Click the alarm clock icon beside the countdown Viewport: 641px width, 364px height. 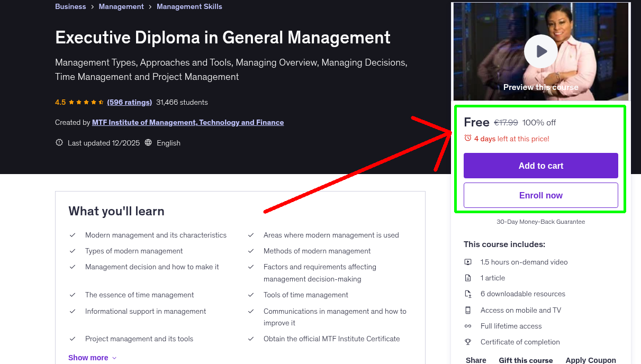click(467, 137)
